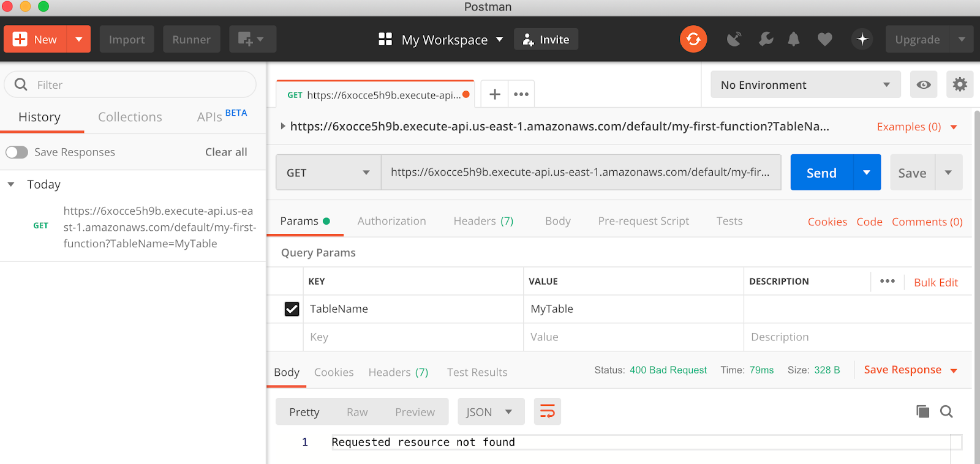Viewport: 980px width, 464px height.
Task: Open the GET method dropdown
Action: point(328,173)
